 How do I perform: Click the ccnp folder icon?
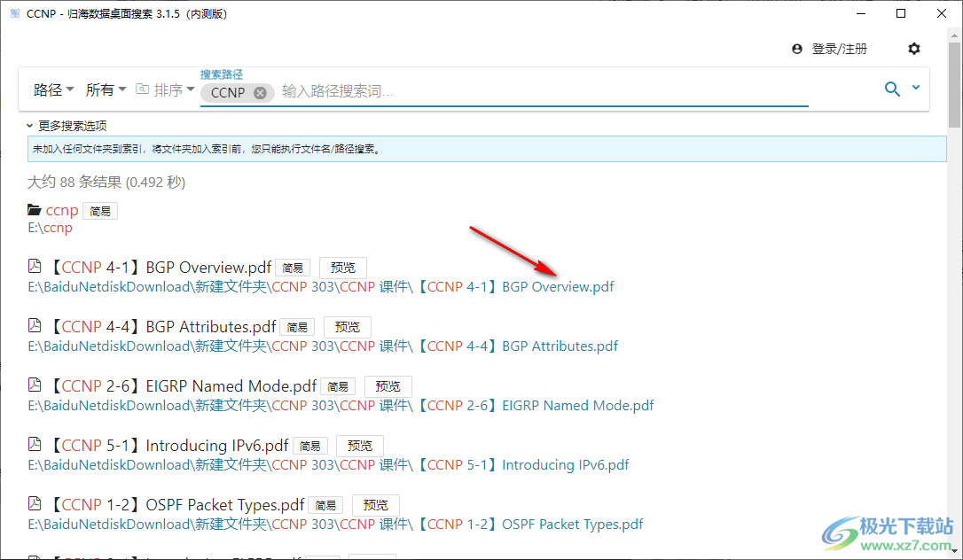click(35, 210)
